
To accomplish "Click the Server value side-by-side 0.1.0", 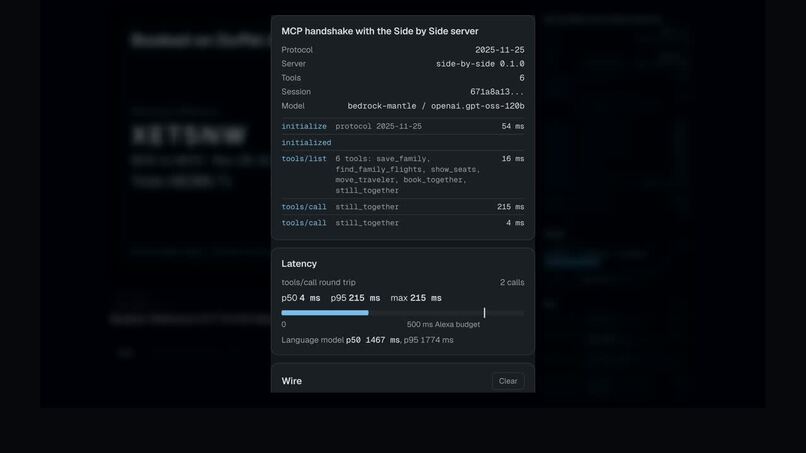I will [480, 64].
